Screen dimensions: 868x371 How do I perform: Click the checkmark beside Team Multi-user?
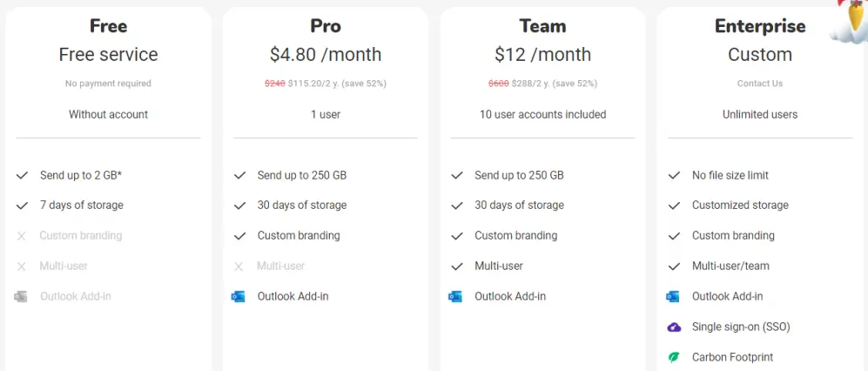[x=457, y=266]
